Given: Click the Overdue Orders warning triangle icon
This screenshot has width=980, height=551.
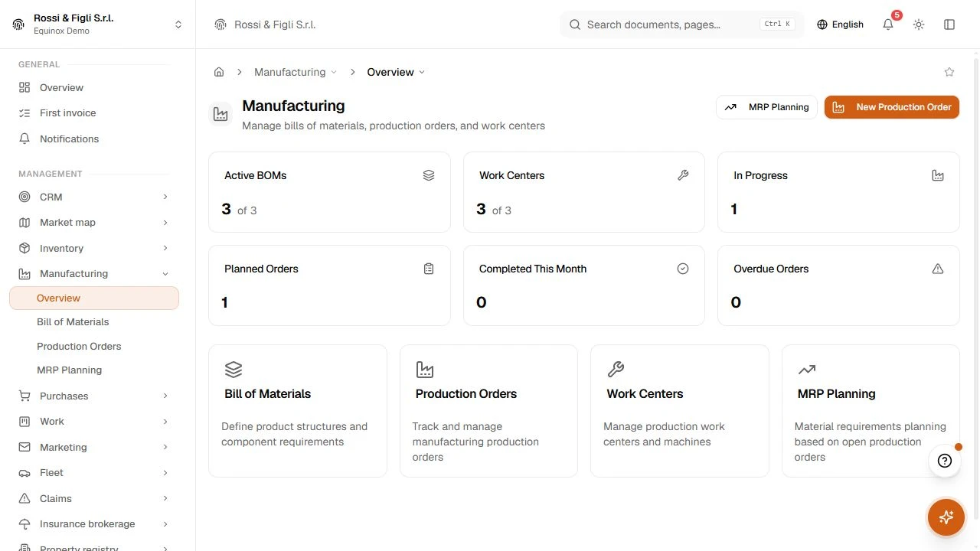Looking at the screenshot, I should (x=938, y=269).
